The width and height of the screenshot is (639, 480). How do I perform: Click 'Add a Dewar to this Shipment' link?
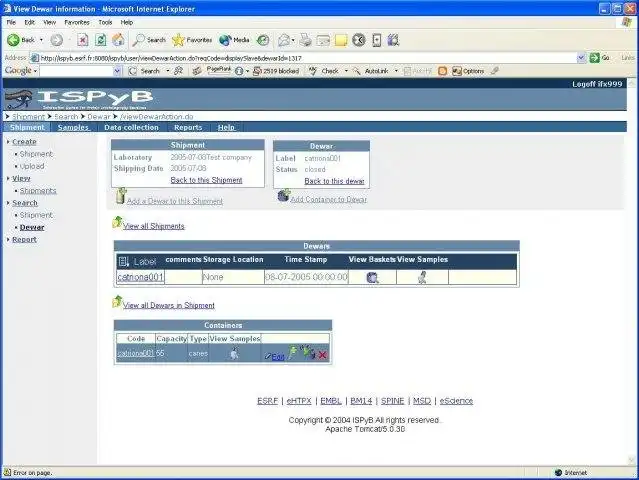tap(175, 201)
